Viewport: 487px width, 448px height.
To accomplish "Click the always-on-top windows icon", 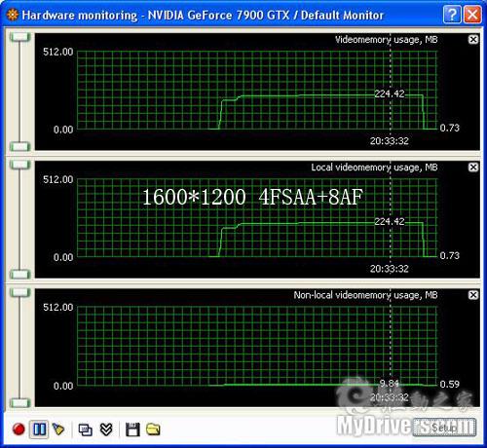I will pos(86,429).
